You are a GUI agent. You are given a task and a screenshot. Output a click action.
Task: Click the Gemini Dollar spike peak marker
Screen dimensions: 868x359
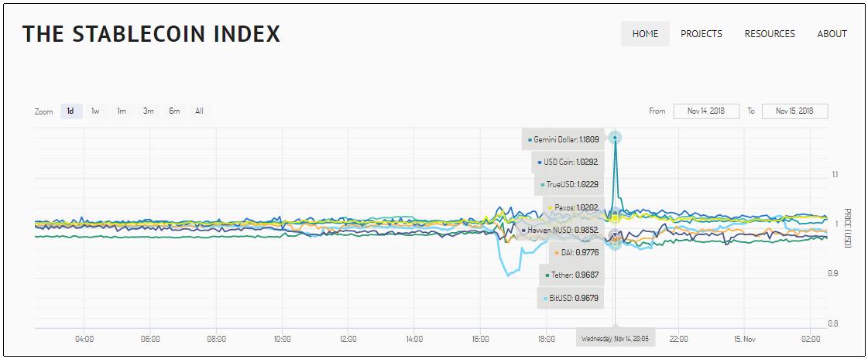pyautogui.click(x=615, y=137)
